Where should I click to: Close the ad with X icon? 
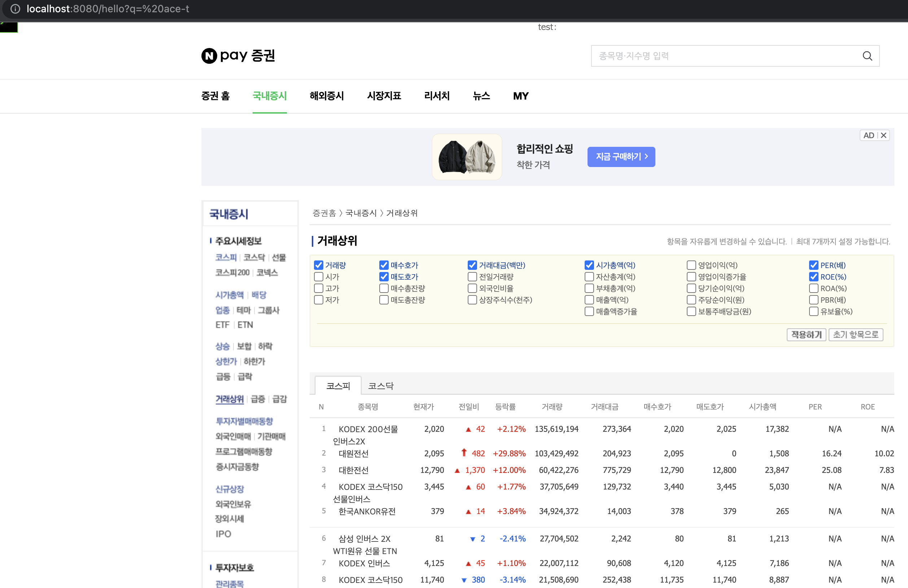883,135
